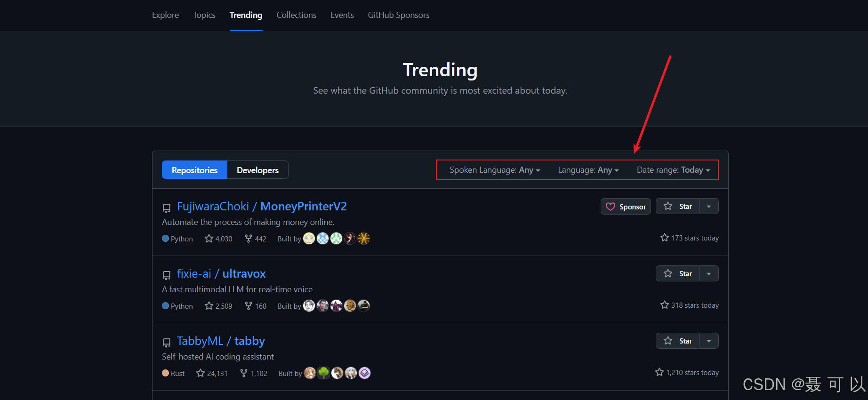Open first contributor avatar of ultravox

point(309,306)
